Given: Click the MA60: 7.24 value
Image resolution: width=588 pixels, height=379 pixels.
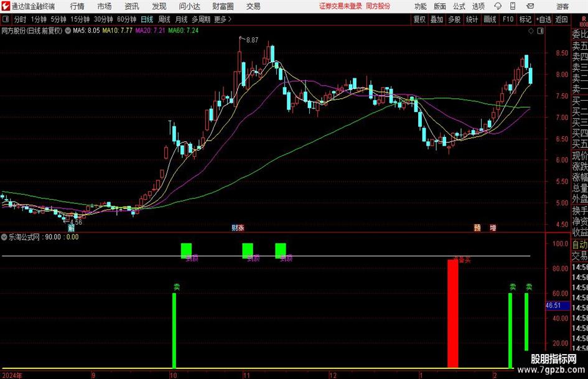Looking at the screenshot, I should [x=184, y=30].
